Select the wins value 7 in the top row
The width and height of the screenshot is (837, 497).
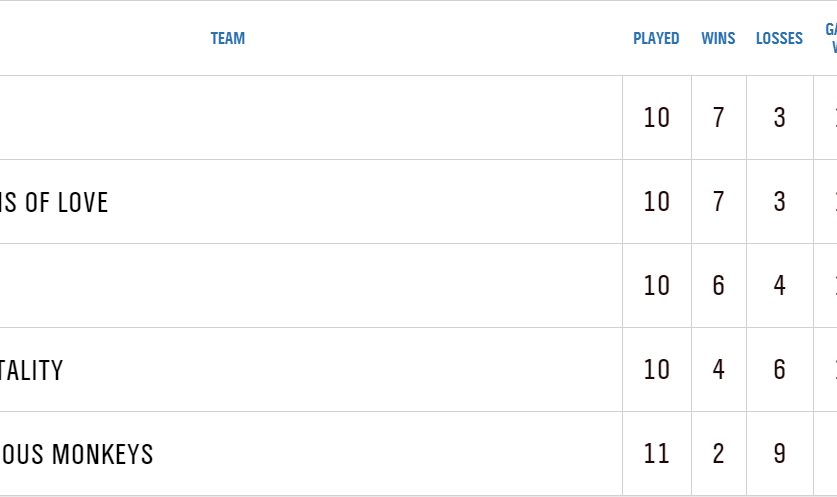pos(718,118)
